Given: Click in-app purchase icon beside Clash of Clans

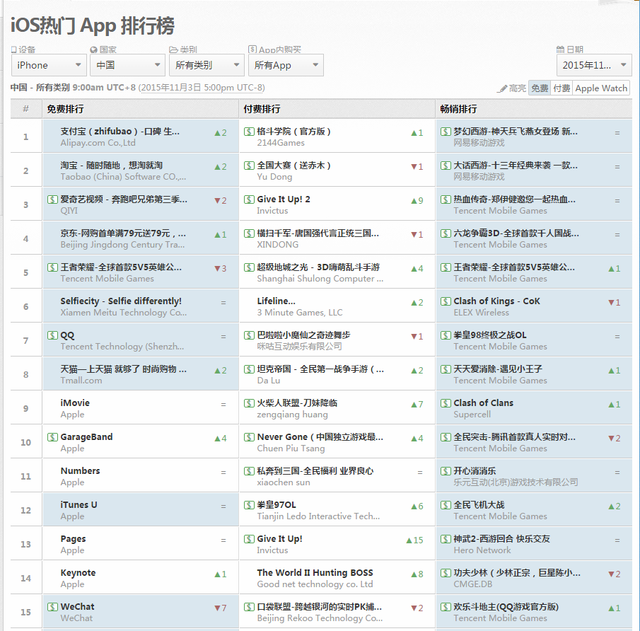Looking at the screenshot, I should click(445, 403).
